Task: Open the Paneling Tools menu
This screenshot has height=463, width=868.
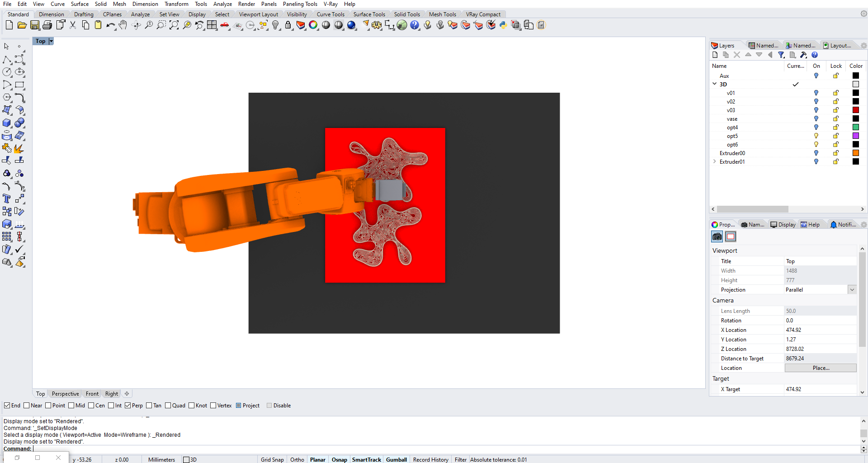Action: [x=300, y=4]
